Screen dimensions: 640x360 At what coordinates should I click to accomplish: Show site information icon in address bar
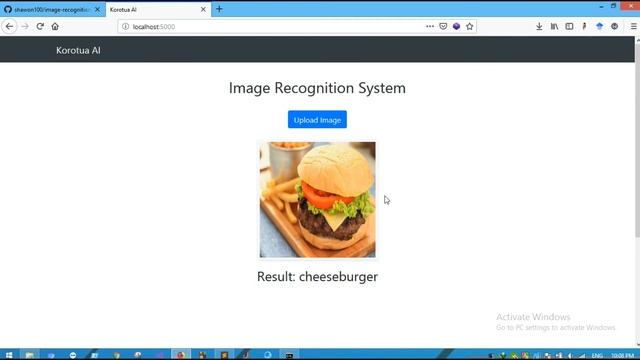point(125,27)
